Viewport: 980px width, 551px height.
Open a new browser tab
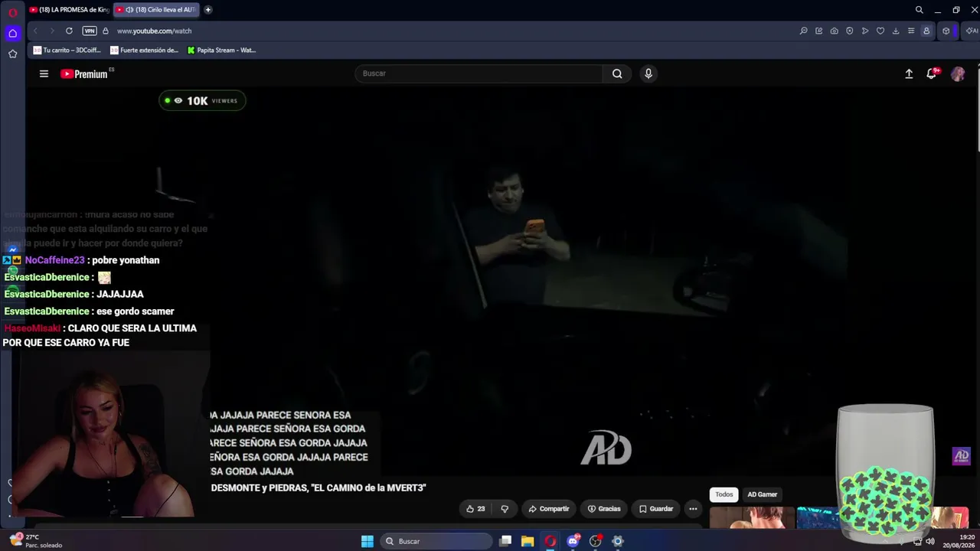(x=207, y=10)
